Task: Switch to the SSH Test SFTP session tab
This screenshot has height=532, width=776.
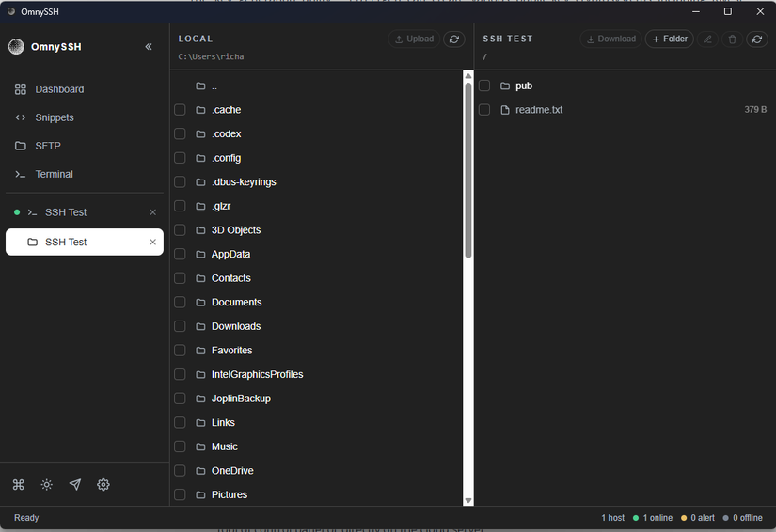Action: point(84,242)
